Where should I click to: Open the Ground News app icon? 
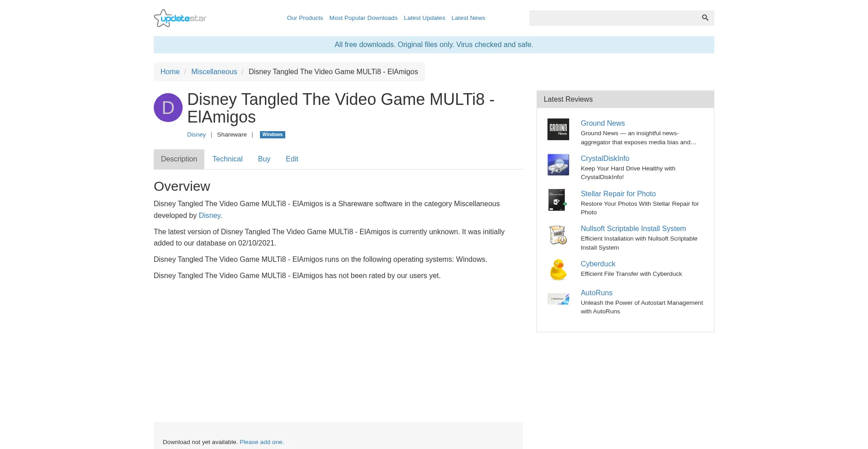558,129
